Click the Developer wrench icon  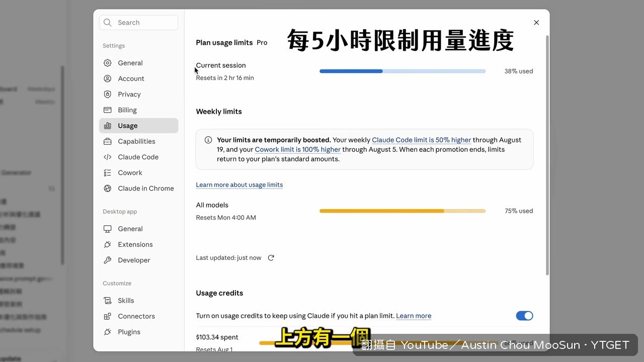pyautogui.click(x=107, y=260)
